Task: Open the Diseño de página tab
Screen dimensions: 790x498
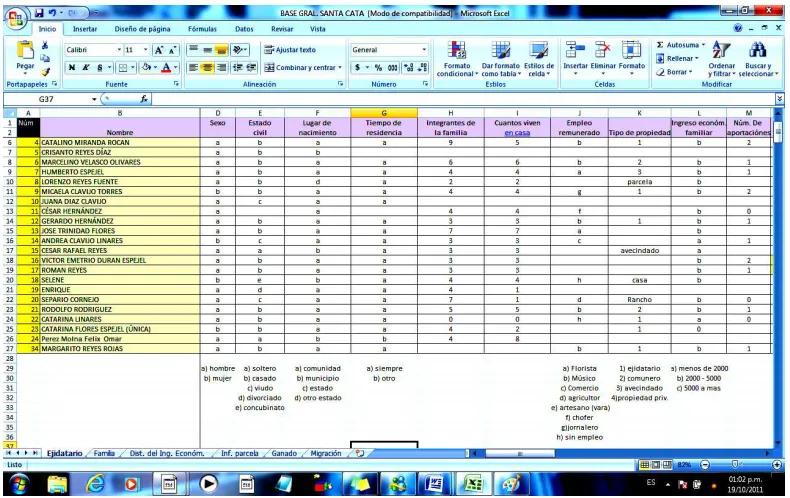Action: (142, 29)
